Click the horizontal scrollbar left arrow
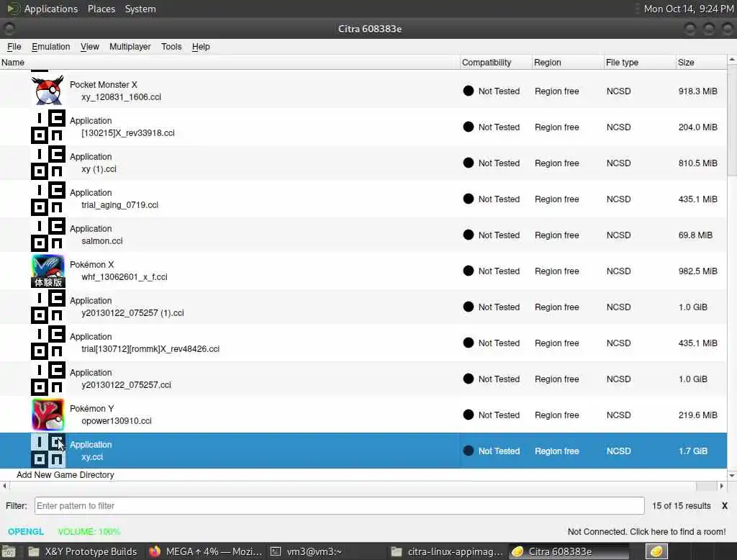 [4, 486]
